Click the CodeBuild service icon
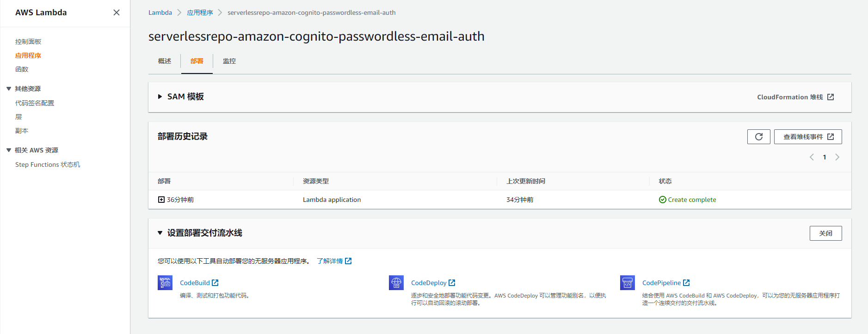 coord(165,283)
